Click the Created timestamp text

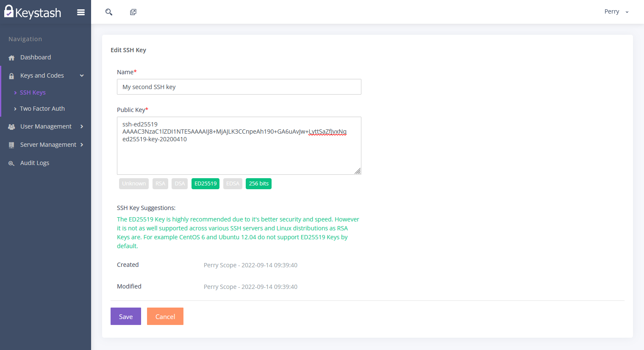[250, 265]
